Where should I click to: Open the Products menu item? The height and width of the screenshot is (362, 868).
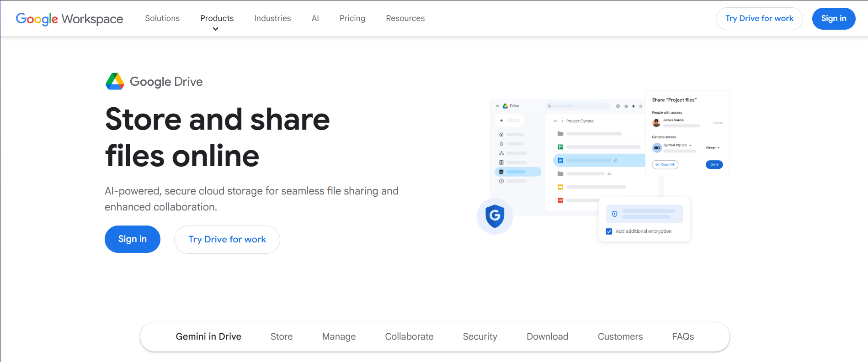pyautogui.click(x=217, y=18)
